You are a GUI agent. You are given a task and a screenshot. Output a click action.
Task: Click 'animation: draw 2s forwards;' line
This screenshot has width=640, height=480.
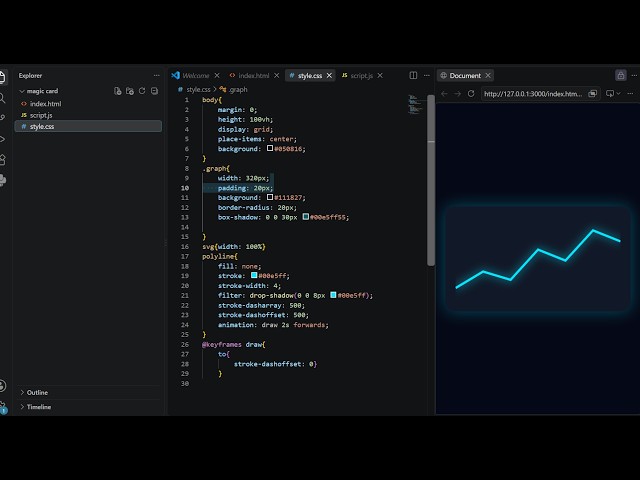273,325
